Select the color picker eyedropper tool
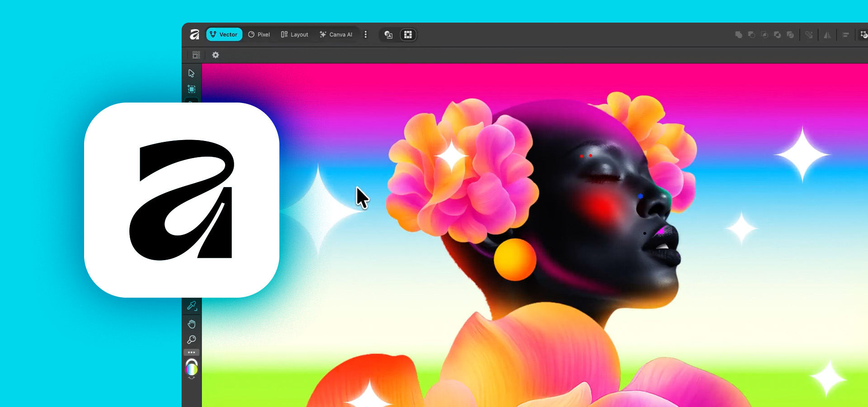Image resolution: width=868 pixels, height=407 pixels. [x=192, y=306]
